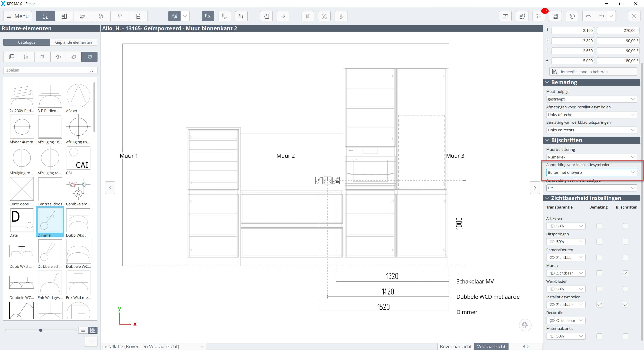This screenshot has width=644, height=350.
Task: Adjust the catalog thumbnail size slider
Action: (41, 330)
